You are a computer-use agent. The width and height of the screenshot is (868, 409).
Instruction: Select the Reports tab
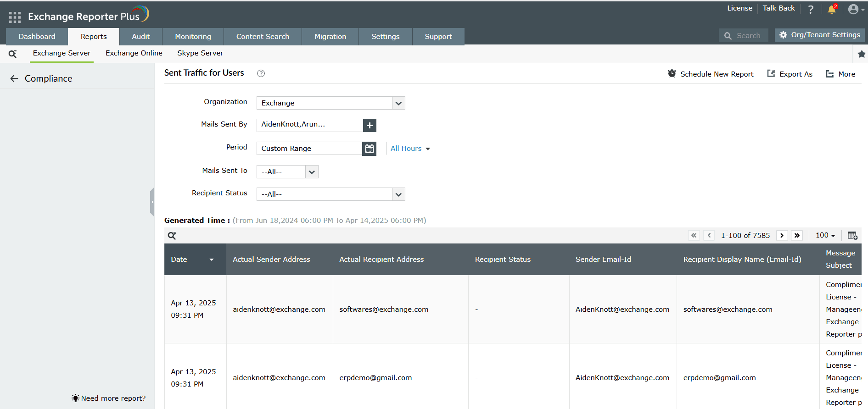click(x=94, y=37)
